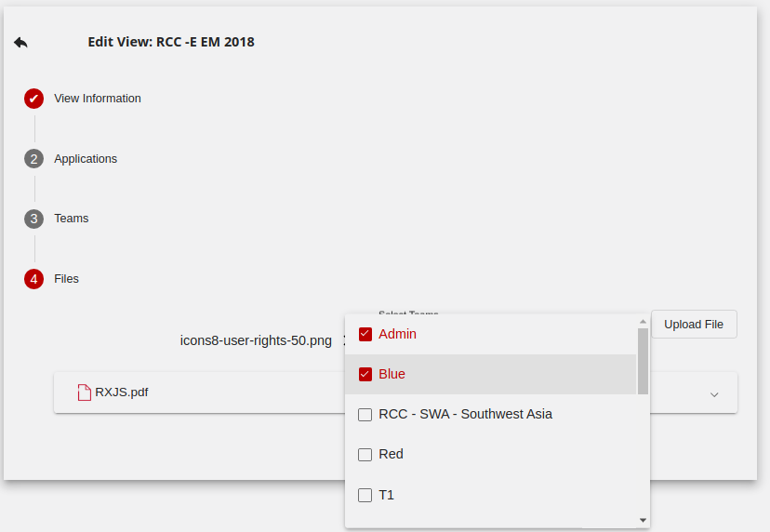Expand the RXJS.pdf panel chevron
Image resolution: width=770 pixels, height=532 pixels.
coord(714,394)
